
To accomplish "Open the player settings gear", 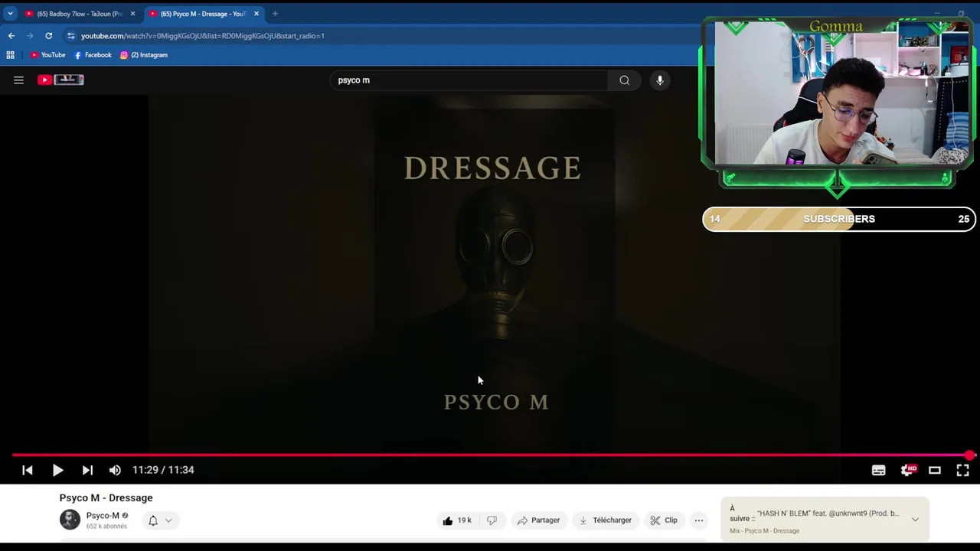I will tap(907, 470).
